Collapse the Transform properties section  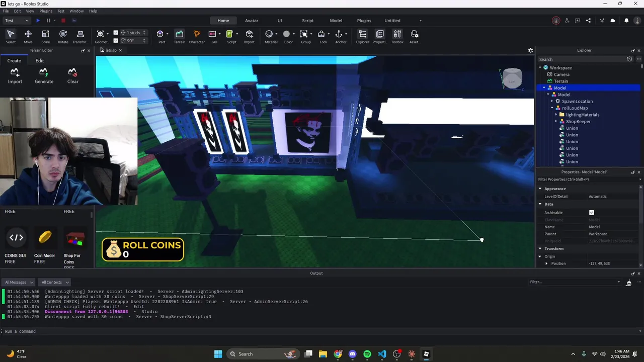540,248
